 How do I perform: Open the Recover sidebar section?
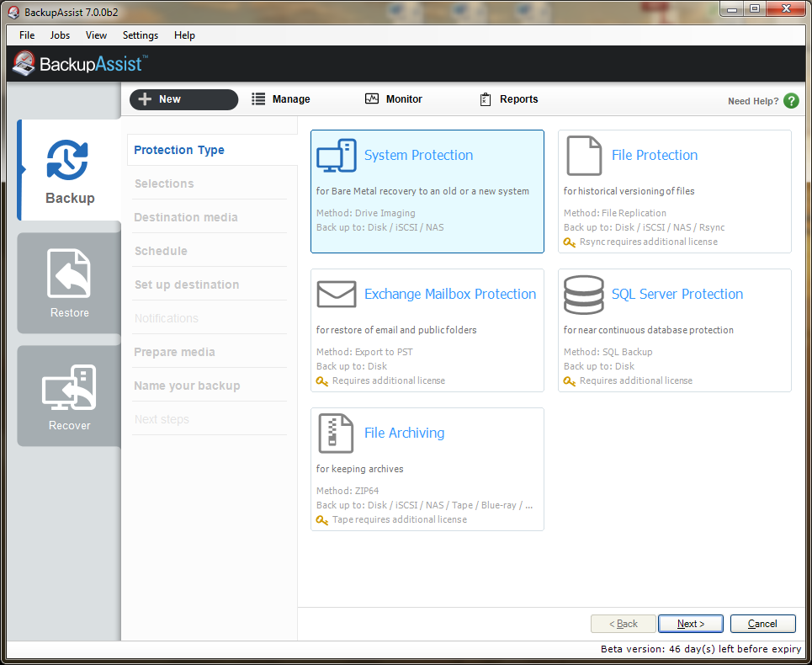click(x=69, y=396)
